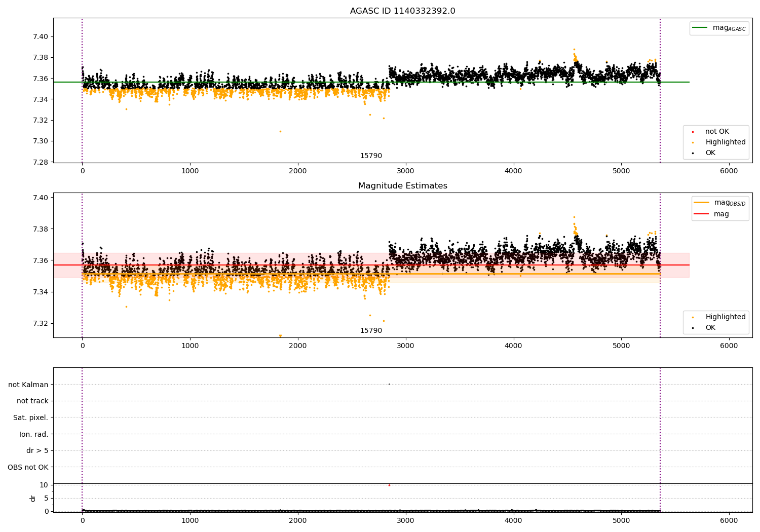Select the "Ion. rad." row label
The image size is (760, 532).
click(34, 434)
